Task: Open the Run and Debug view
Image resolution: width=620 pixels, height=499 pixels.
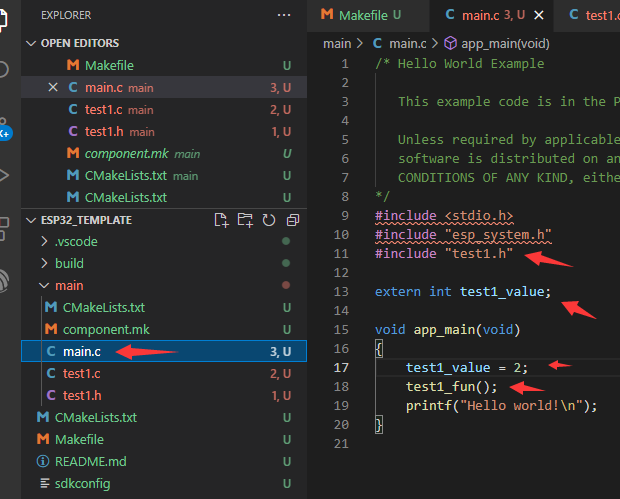Action: click(x=4, y=175)
